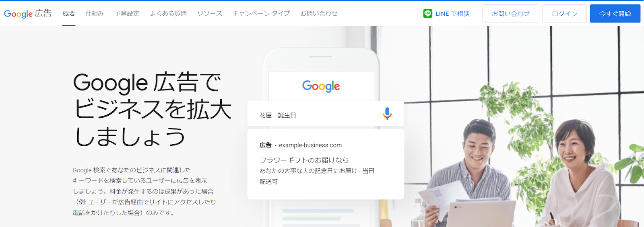Click the ad card description text

pyautogui.click(x=317, y=176)
